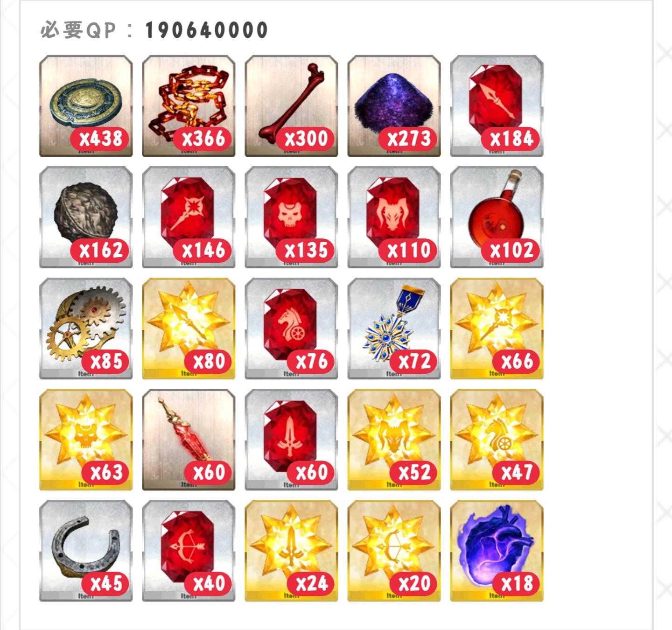This screenshot has width=672, height=630.
Task: Click the required QP value 190640000
Action: click(206, 30)
